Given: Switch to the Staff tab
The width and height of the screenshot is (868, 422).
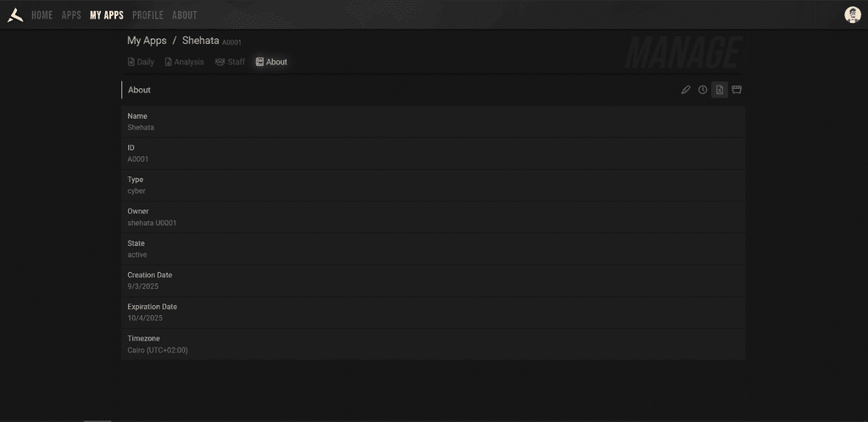Looking at the screenshot, I should pos(230,62).
